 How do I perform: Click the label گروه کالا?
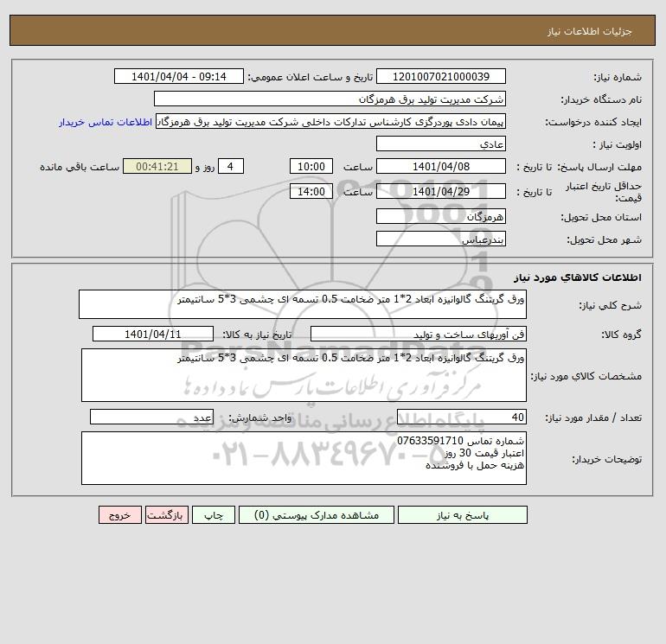click(621, 335)
